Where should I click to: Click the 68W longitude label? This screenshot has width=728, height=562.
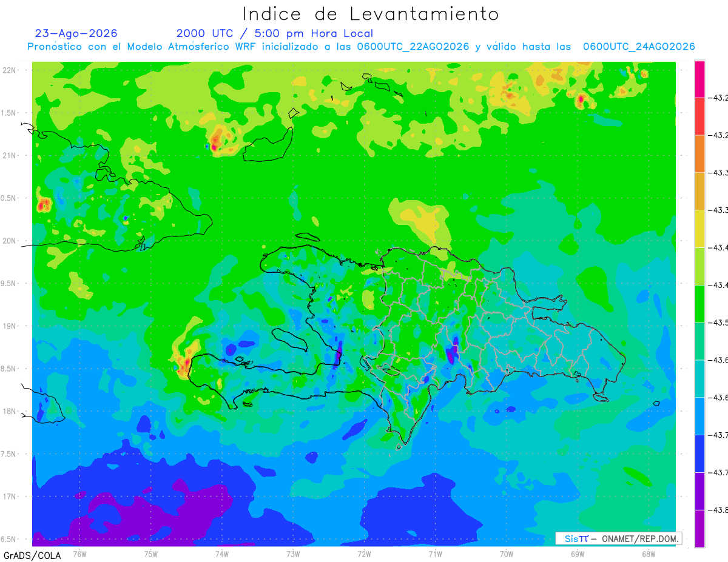pos(649,554)
